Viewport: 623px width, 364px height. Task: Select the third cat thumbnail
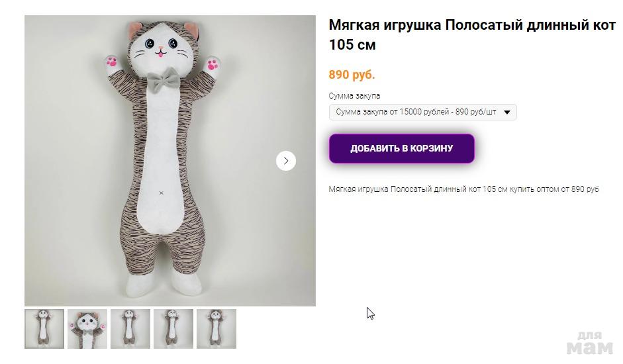point(130,329)
